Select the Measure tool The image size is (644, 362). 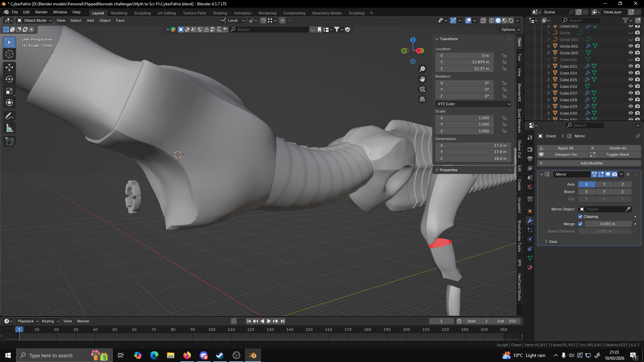click(9, 128)
